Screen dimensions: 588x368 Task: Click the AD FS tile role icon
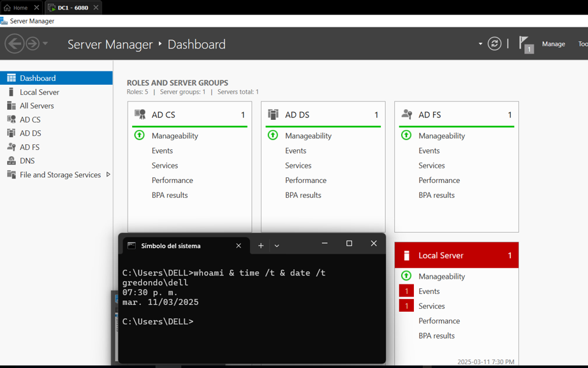pyautogui.click(x=407, y=114)
